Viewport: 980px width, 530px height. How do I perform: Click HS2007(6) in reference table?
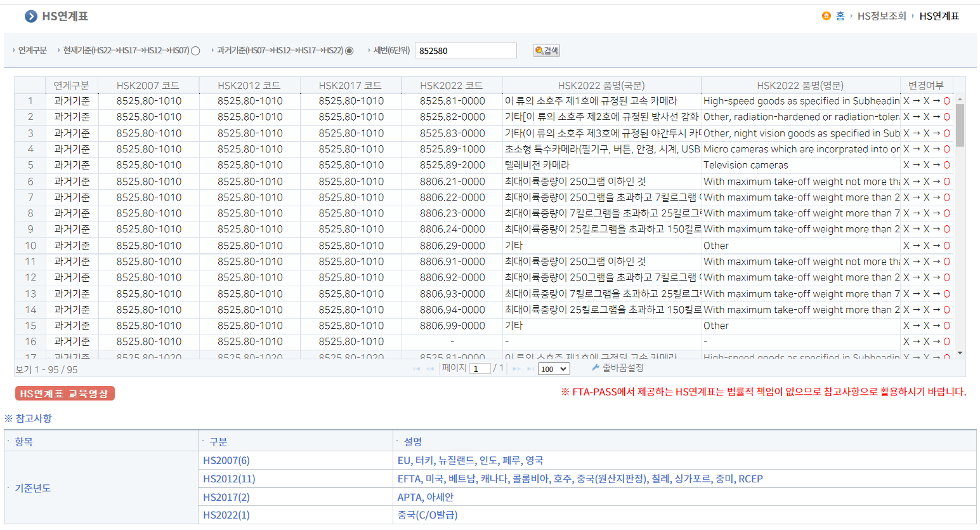(x=226, y=460)
